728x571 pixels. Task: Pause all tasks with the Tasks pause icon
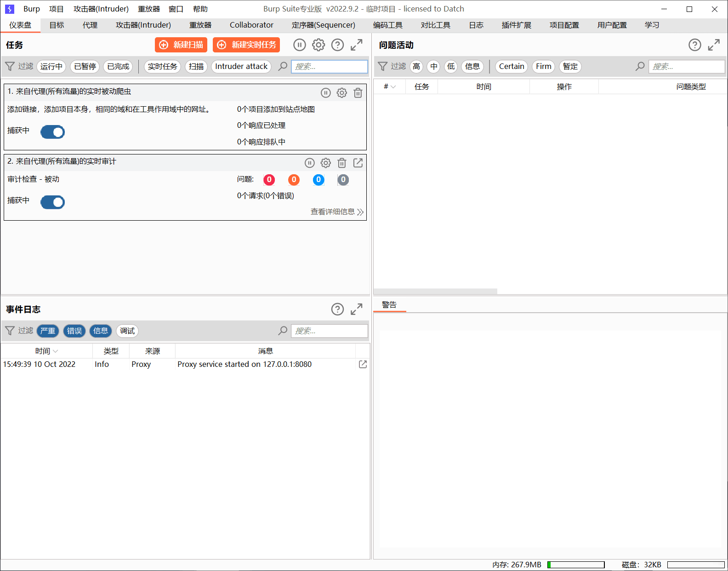[x=299, y=45]
